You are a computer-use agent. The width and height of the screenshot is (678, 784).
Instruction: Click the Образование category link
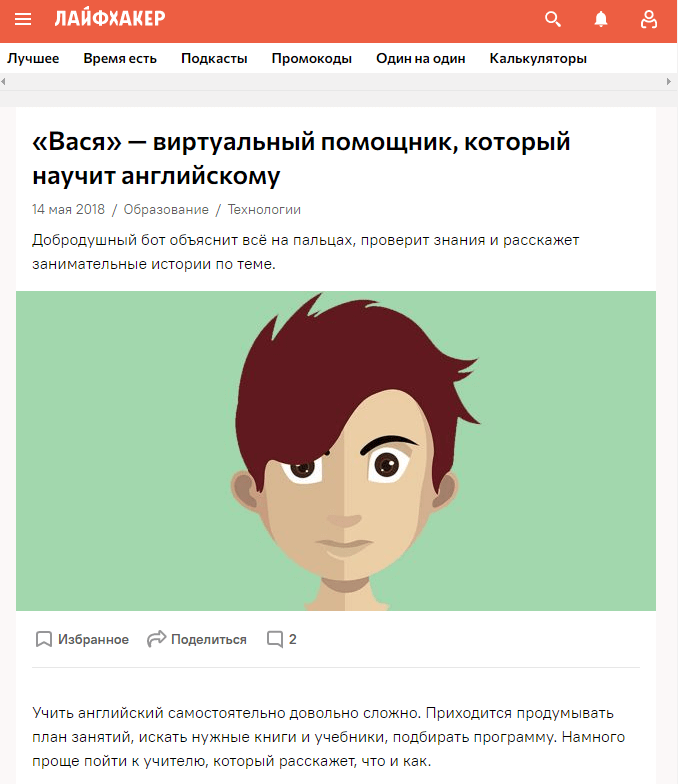[x=166, y=210]
